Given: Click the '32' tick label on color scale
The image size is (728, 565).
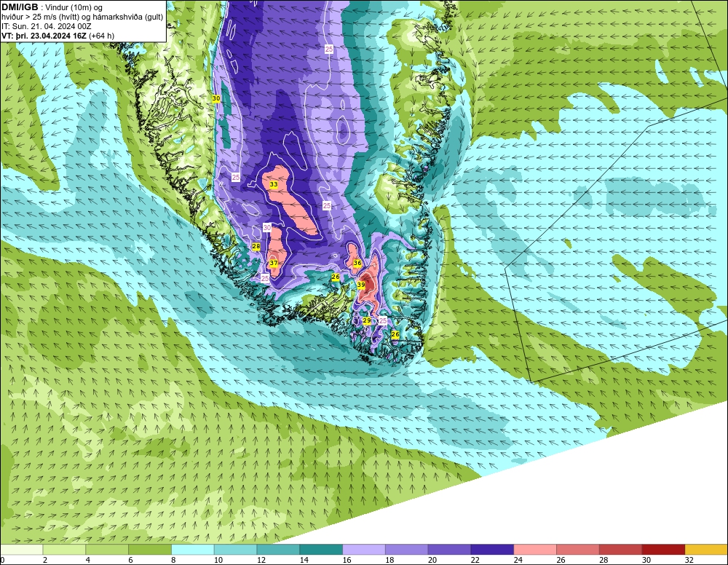Looking at the screenshot, I should click(x=689, y=561).
